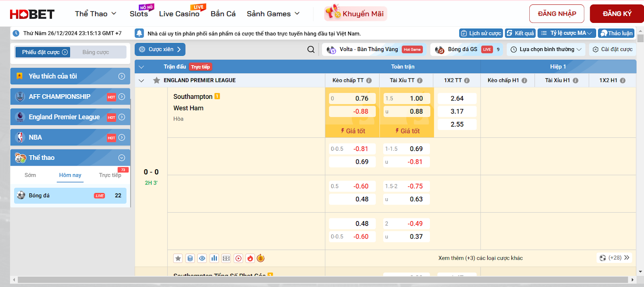Open Thảo luận discussion button
This screenshot has width=644, height=287.
click(616, 33)
